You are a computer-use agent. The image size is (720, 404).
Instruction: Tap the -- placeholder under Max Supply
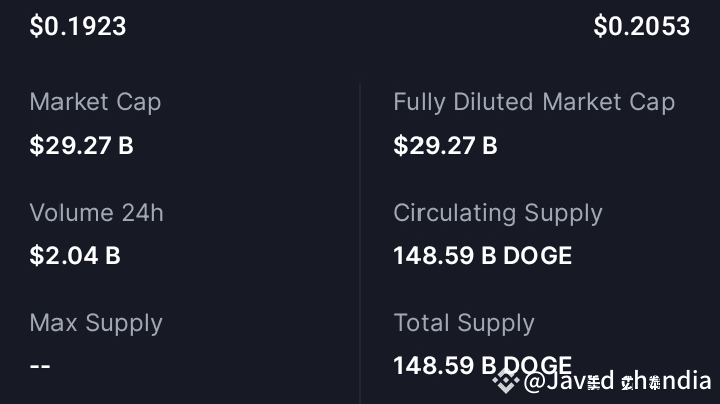[x=40, y=366]
